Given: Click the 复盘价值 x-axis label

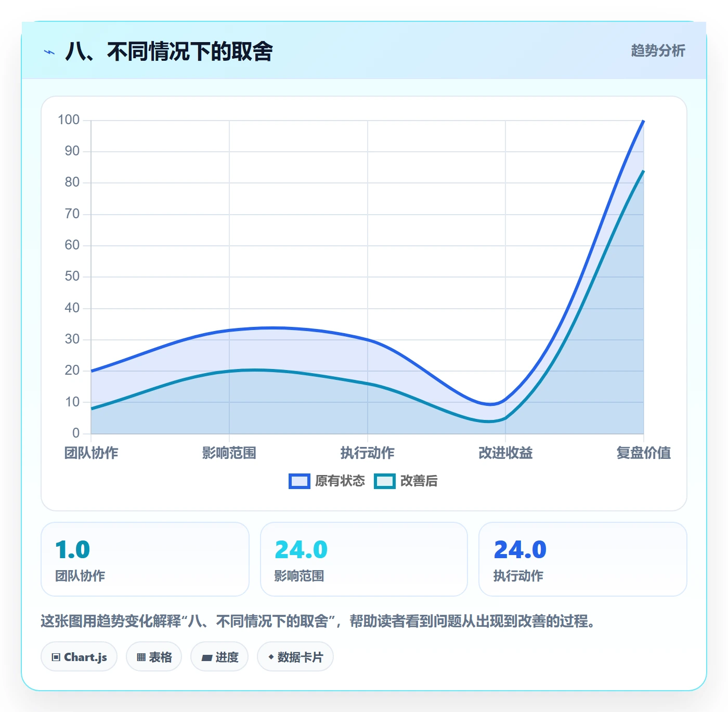Looking at the screenshot, I should 644,453.
